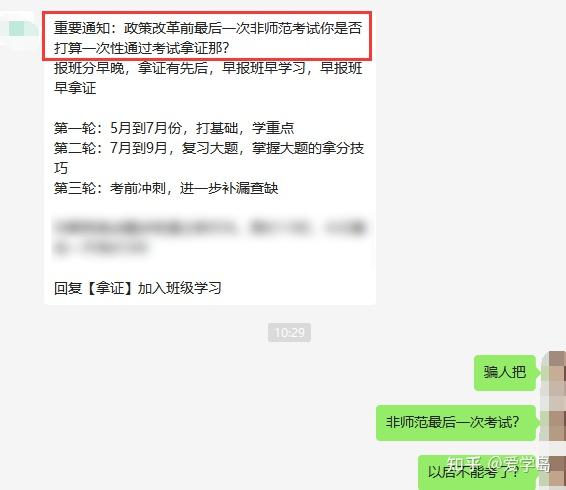
Task: Select the line starting 报班分早晚
Action: [208, 68]
